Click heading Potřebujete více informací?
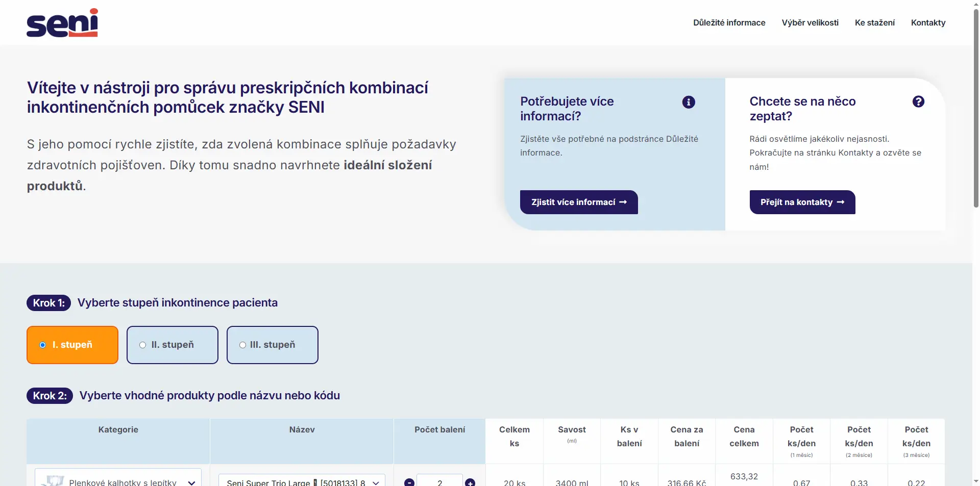Image resolution: width=980 pixels, height=486 pixels. (567, 109)
